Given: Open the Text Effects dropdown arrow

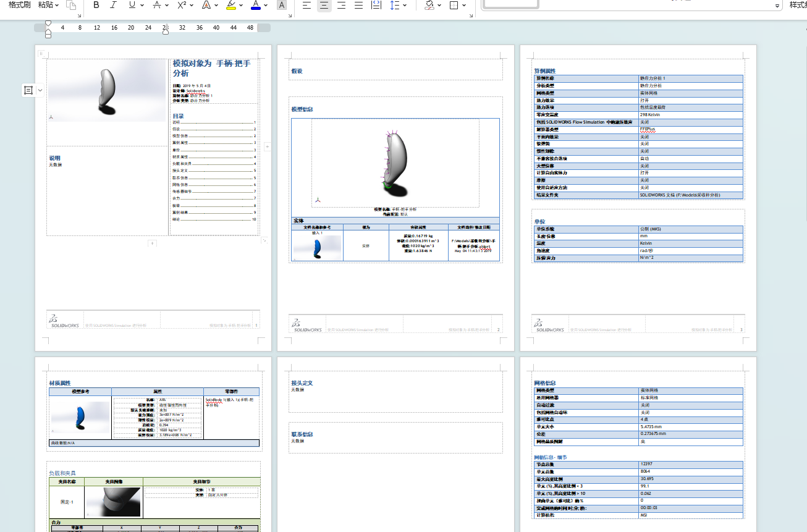Looking at the screenshot, I should coord(217,5).
